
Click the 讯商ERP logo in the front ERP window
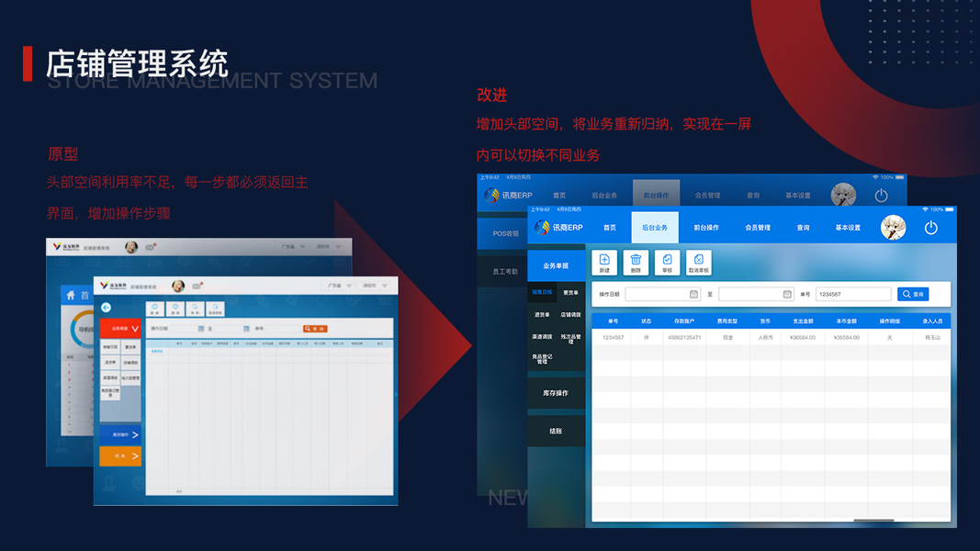(x=558, y=228)
